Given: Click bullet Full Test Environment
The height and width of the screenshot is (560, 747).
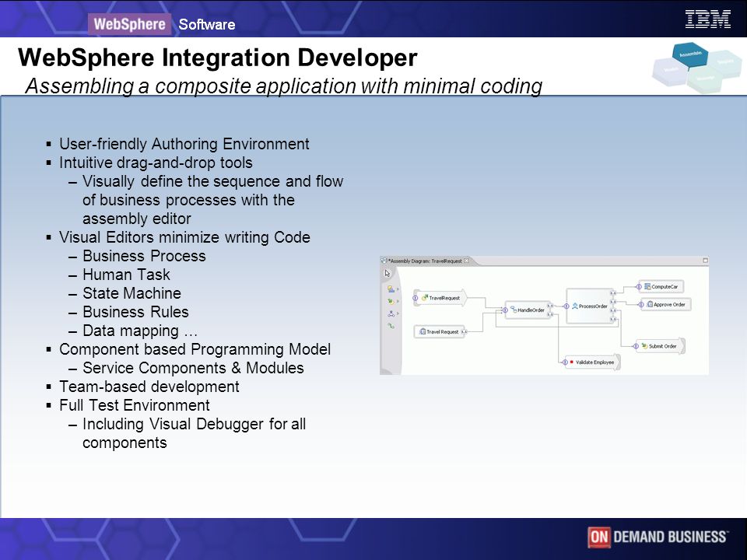Looking at the screenshot, I should (x=135, y=404).
